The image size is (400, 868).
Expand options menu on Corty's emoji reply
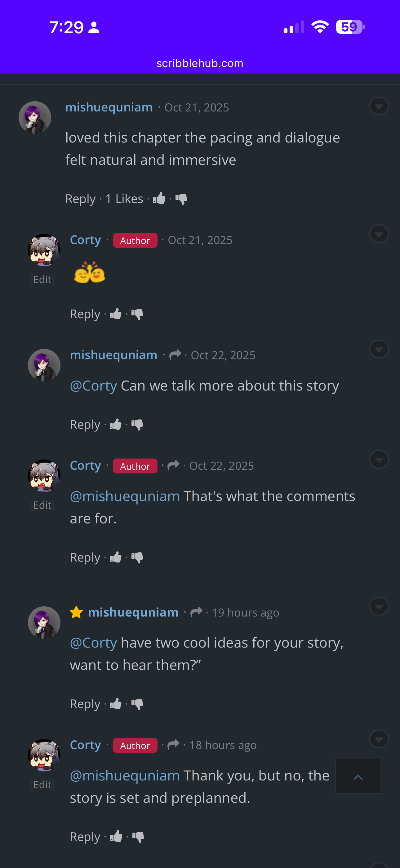(379, 234)
